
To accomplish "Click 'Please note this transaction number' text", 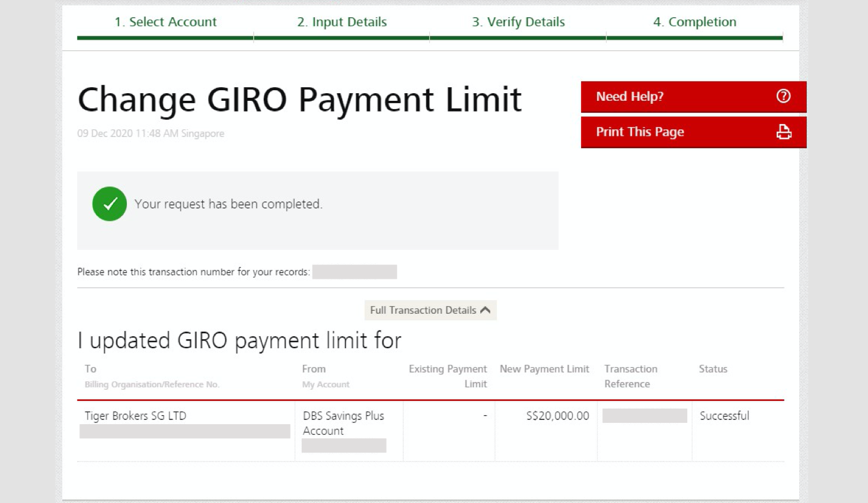I will point(193,272).
